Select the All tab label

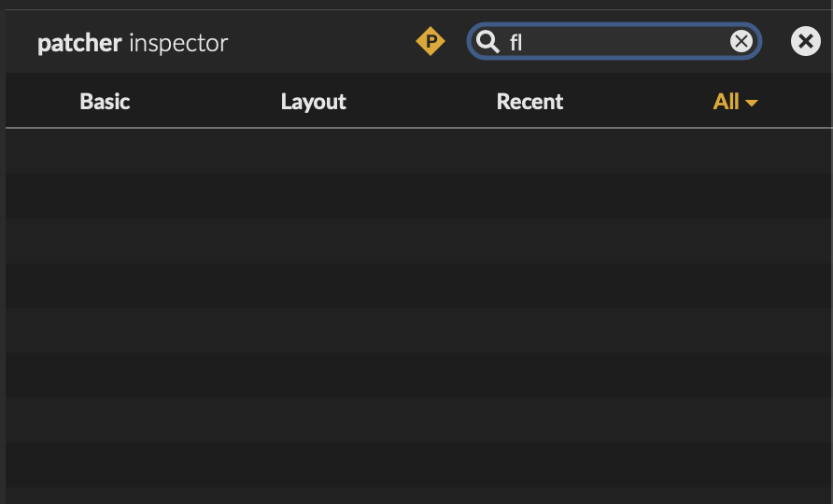coord(726,102)
